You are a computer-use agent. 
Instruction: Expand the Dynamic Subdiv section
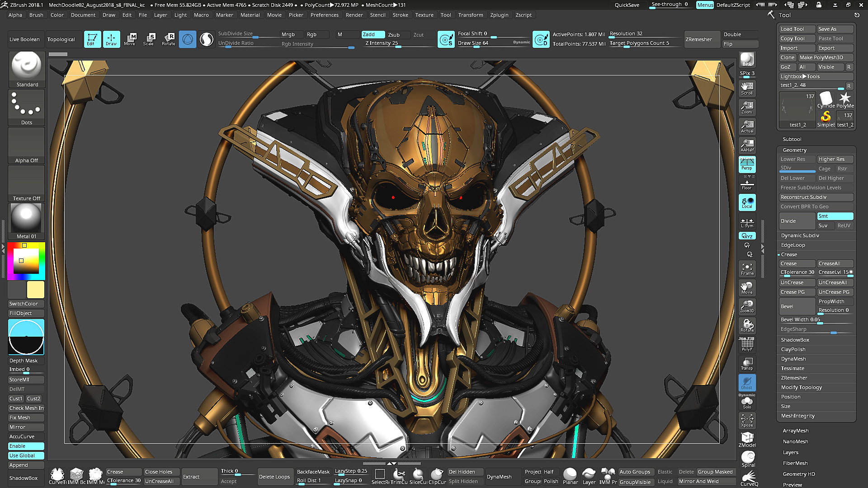click(x=800, y=235)
